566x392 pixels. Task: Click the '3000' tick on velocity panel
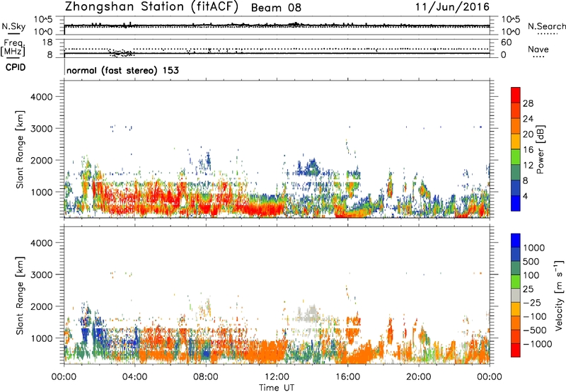click(x=42, y=275)
